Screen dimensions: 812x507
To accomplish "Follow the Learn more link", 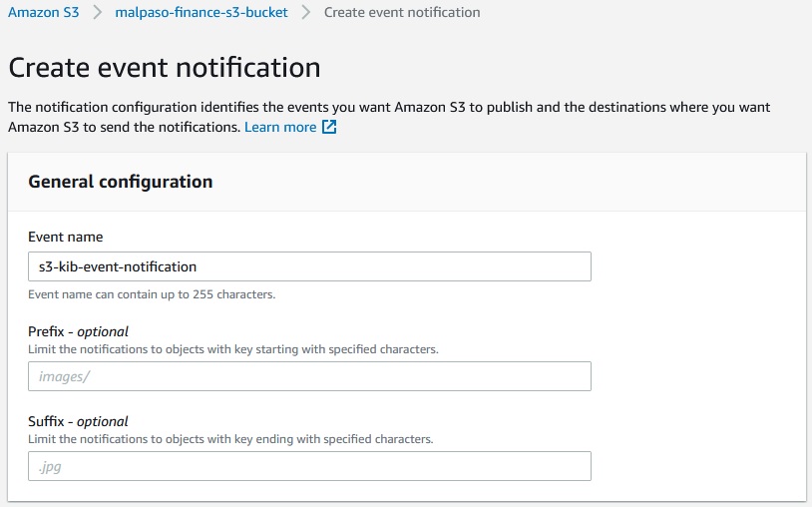I will click(280, 128).
